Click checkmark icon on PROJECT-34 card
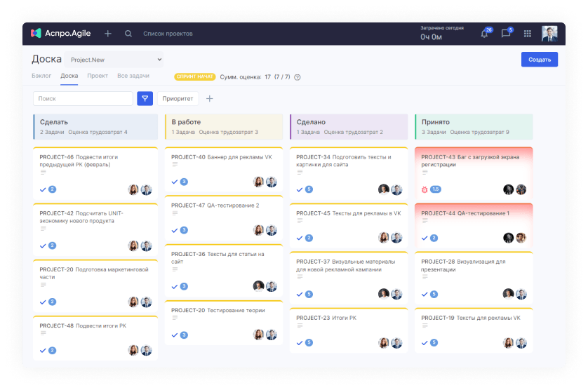 tap(299, 190)
